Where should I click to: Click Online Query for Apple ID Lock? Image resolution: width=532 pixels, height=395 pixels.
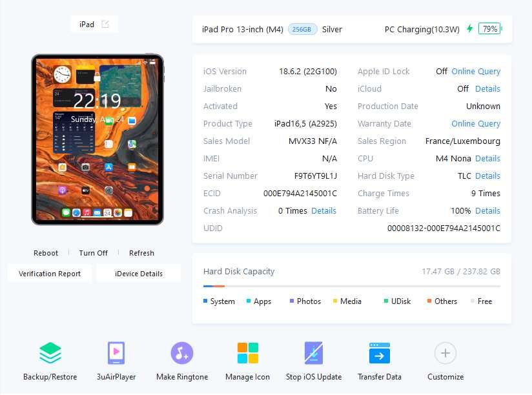pos(476,71)
